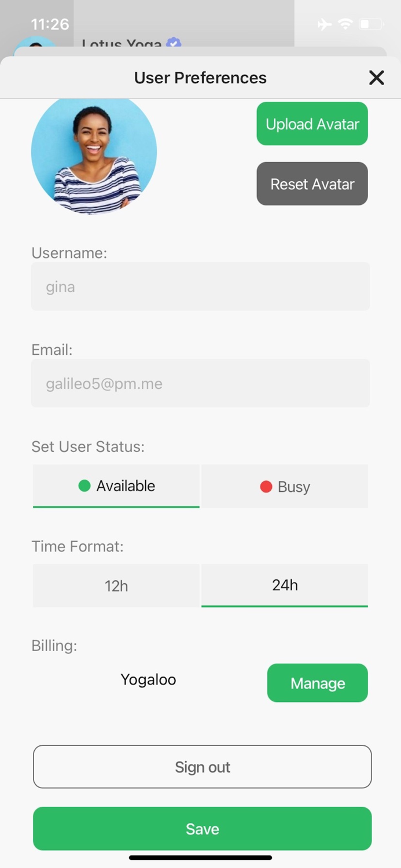Focus the Email input field
The width and height of the screenshot is (401, 868).
(x=200, y=383)
